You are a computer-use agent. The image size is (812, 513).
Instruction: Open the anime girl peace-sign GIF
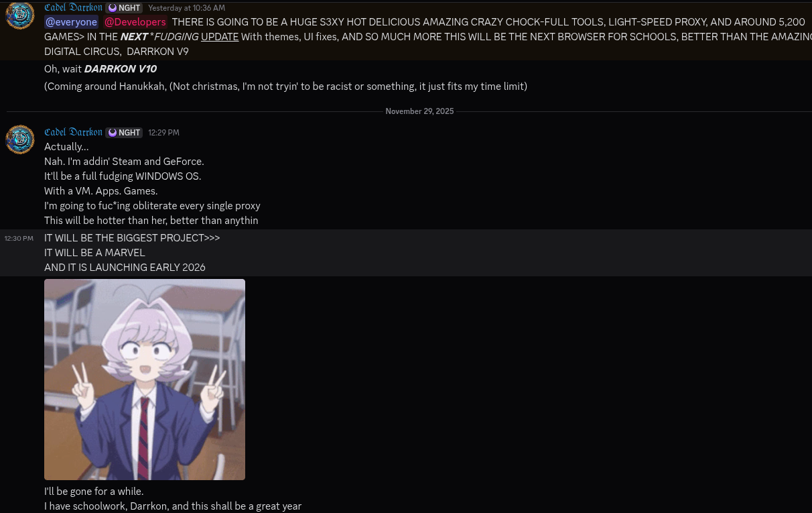[x=145, y=380]
